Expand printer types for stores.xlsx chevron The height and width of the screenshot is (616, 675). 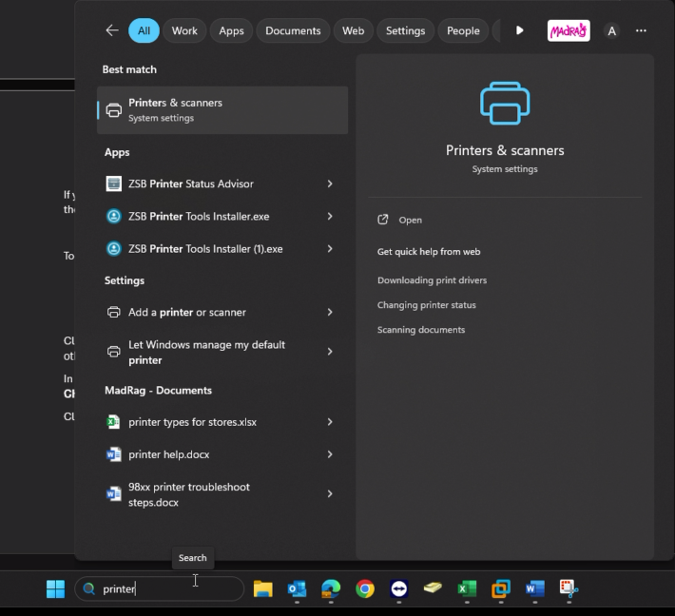pos(330,422)
